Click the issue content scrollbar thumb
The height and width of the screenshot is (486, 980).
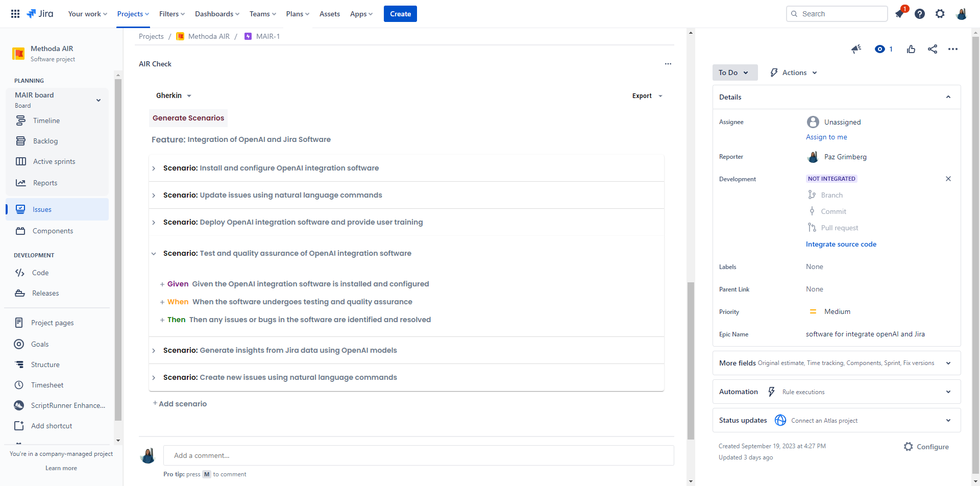coord(691,360)
